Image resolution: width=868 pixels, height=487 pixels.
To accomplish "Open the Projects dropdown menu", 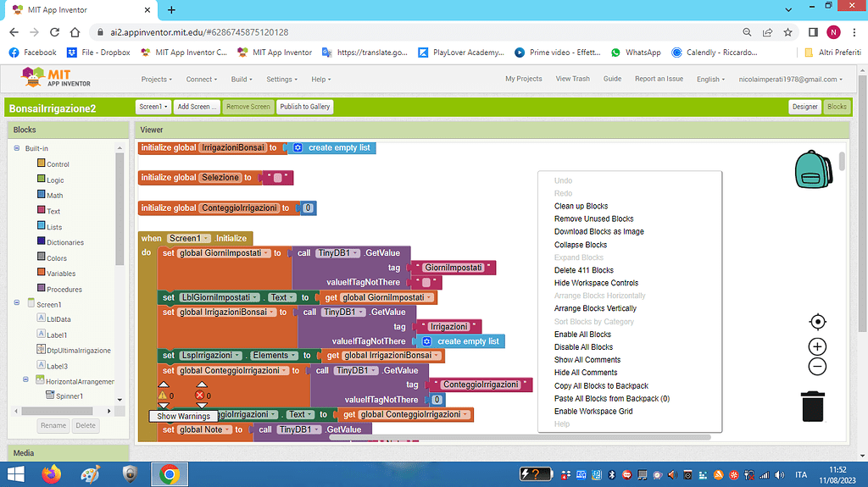I will (x=156, y=79).
